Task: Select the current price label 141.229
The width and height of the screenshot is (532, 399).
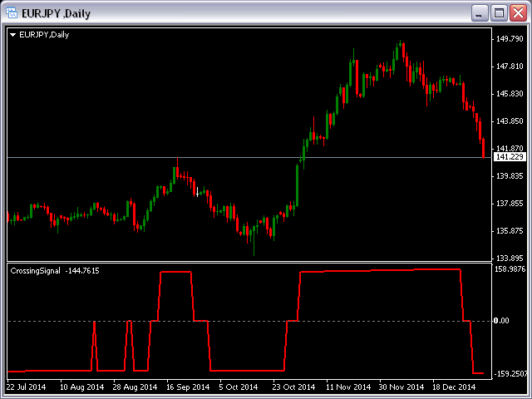Action: click(510, 157)
